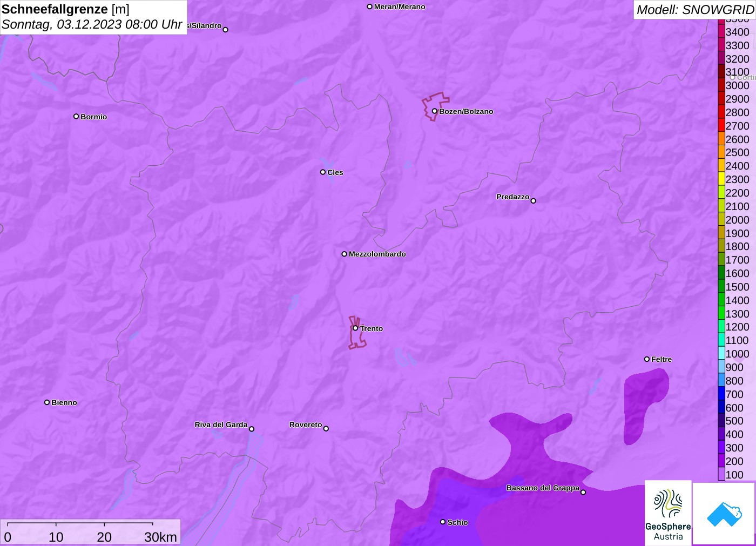Click the Meran/Merano marker dot
The image size is (756, 546).
(369, 6)
